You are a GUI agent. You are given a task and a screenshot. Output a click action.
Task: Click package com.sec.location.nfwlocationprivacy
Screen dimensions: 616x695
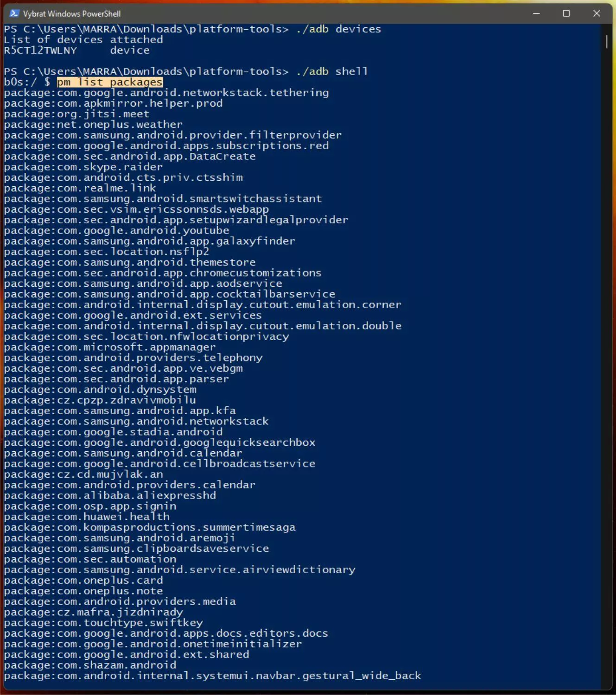(x=146, y=336)
